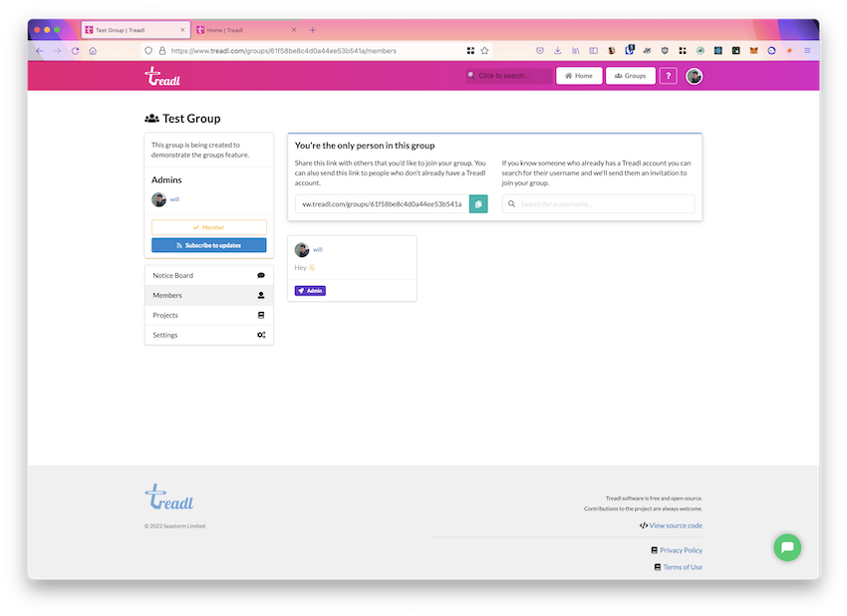The width and height of the screenshot is (847, 616).
Task: Click the site padlock icon
Action: coord(162,51)
